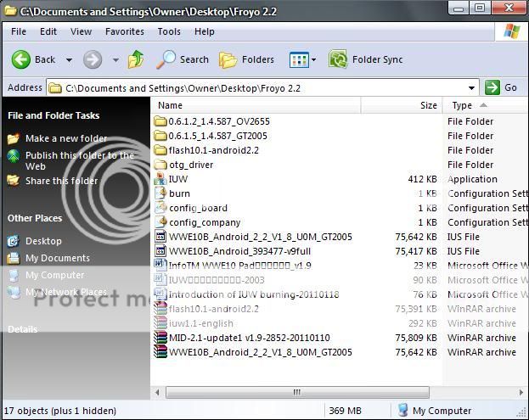
Task: Select flash10.1-android2.2 folder icon
Action: (x=160, y=150)
